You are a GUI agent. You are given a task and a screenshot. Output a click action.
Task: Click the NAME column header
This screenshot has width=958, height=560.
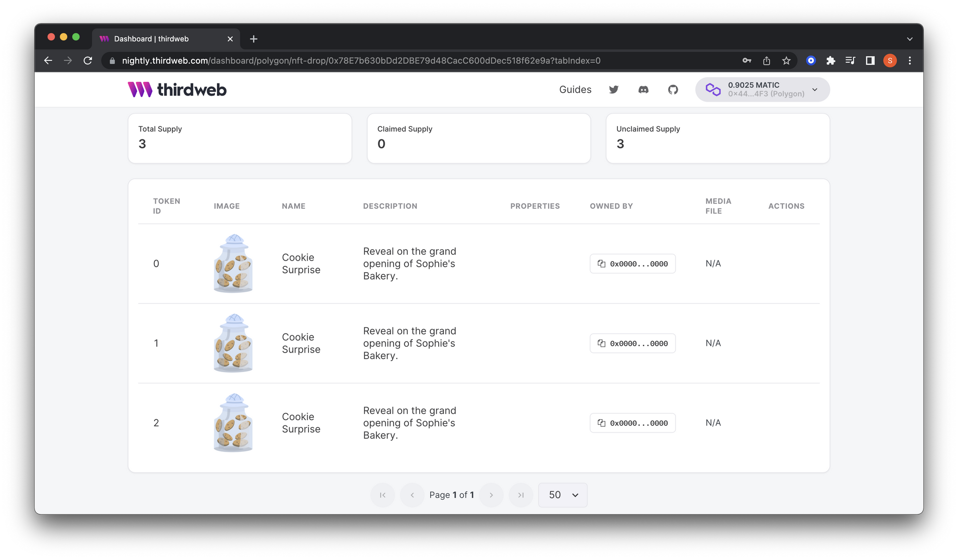(x=294, y=206)
